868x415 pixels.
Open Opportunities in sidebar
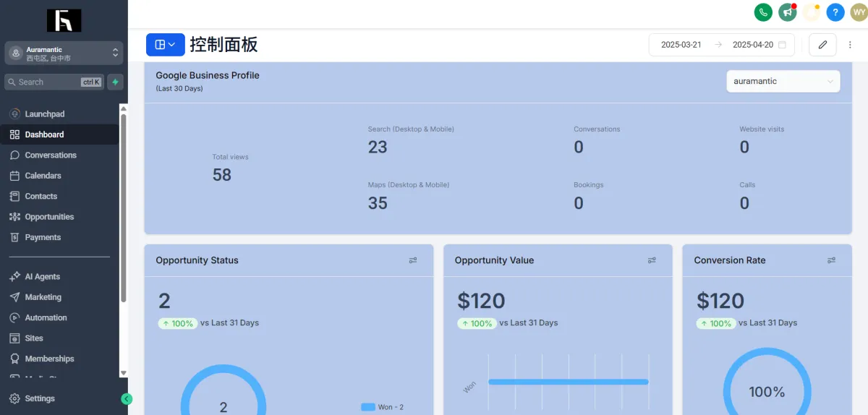coord(49,217)
